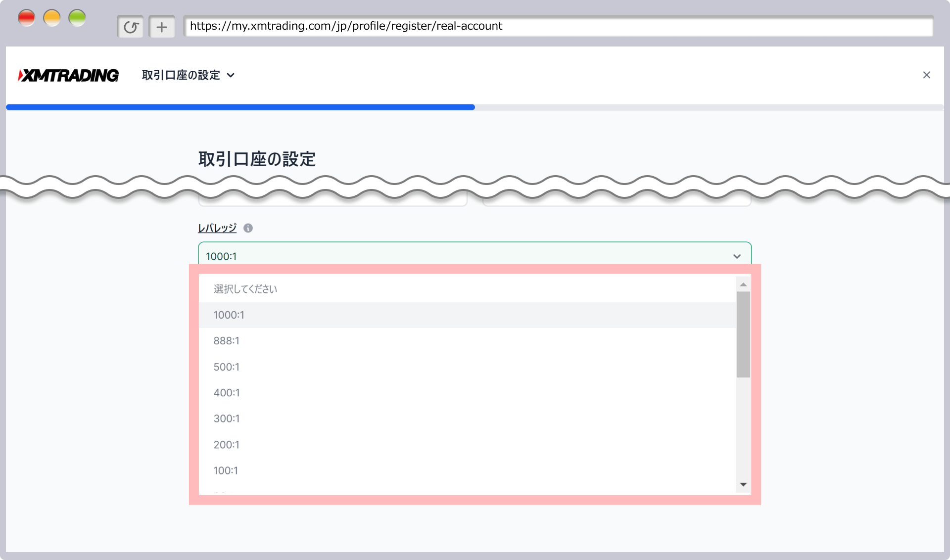Click the green traffic light button

[x=77, y=17]
